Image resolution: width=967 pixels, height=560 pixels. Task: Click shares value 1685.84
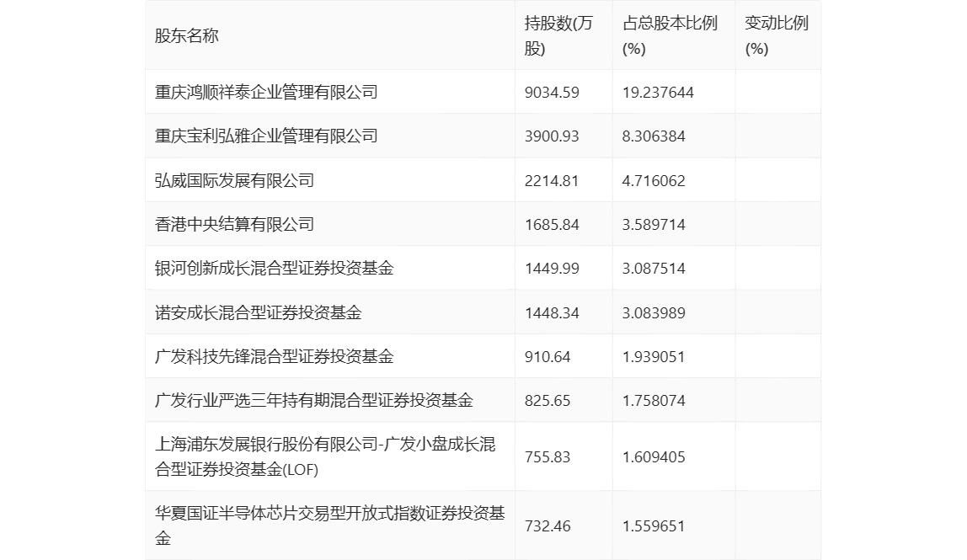coord(552,225)
